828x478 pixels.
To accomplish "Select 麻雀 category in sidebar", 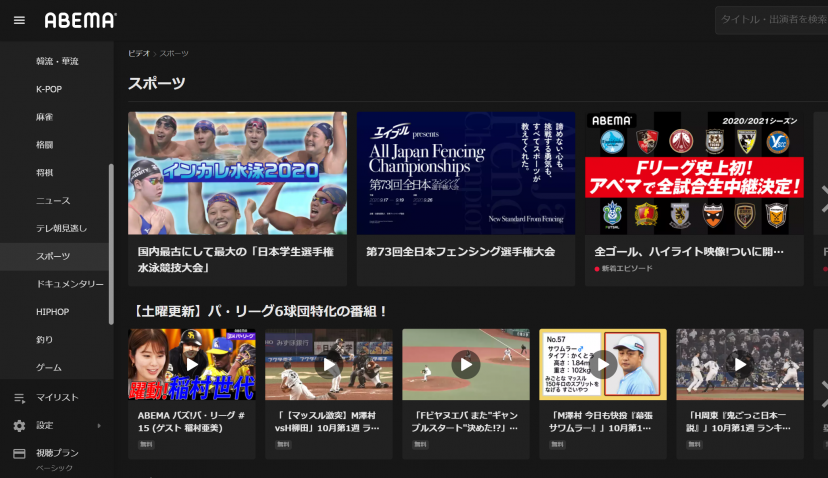I will click(44, 117).
